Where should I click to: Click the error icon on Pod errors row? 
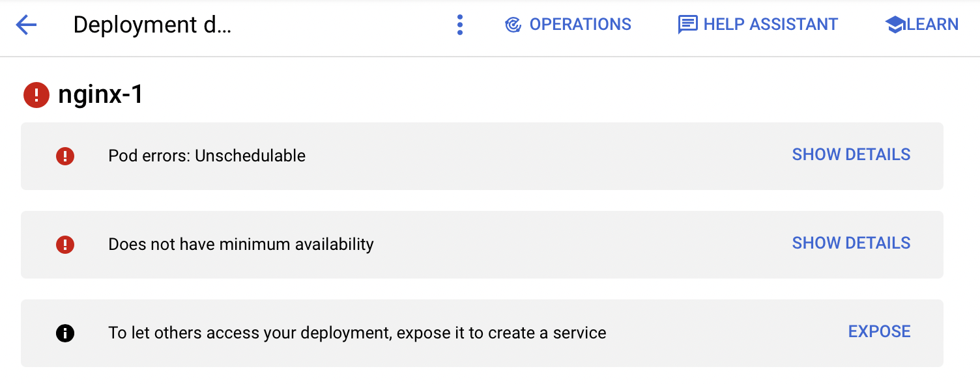[x=65, y=156]
